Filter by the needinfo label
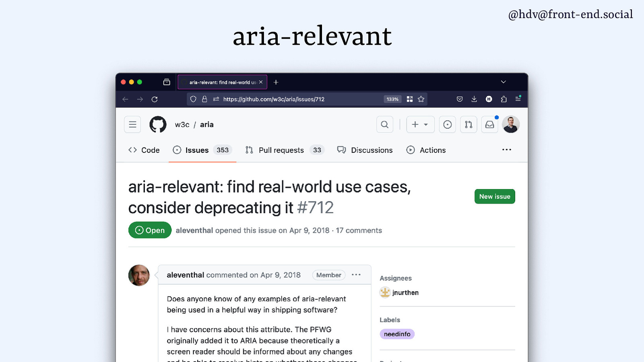Image resolution: width=644 pixels, height=362 pixels. [x=397, y=334]
